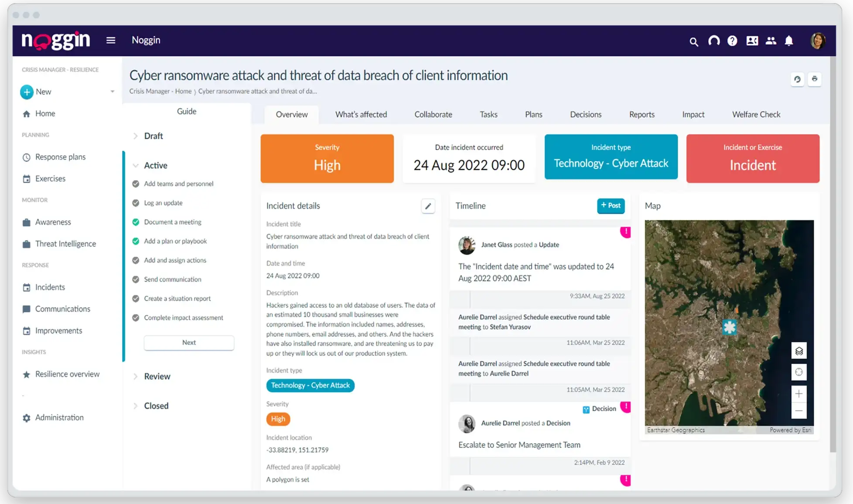Click the blue plus New button
This screenshot has height=504, width=853.
27,92
